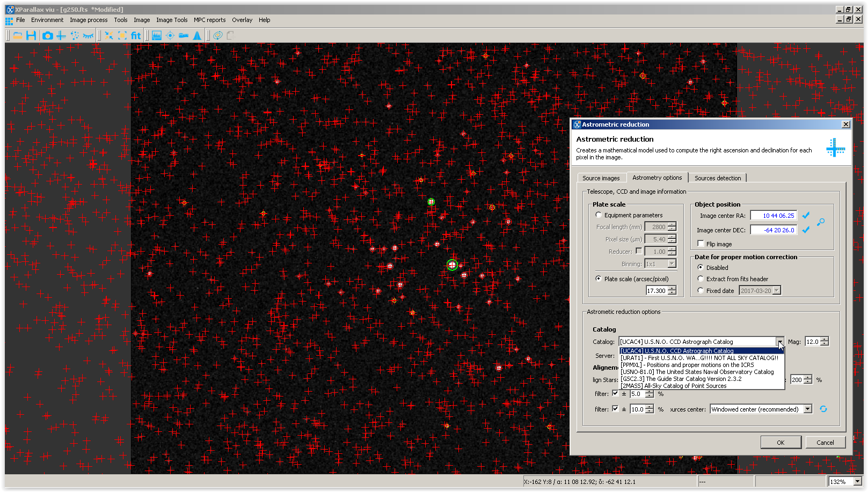
Task: Choose [USNO-B1.0] catalog from the list
Action: tap(701, 372)
